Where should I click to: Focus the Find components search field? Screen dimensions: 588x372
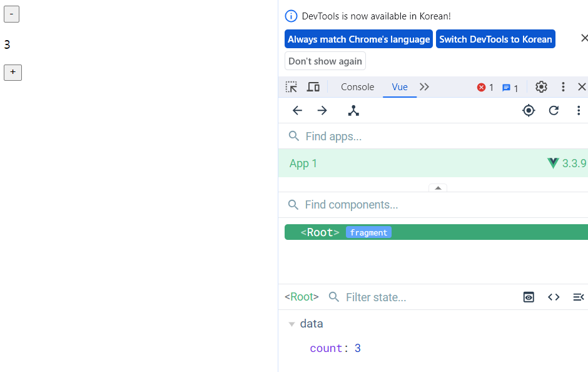click(433, 205)
